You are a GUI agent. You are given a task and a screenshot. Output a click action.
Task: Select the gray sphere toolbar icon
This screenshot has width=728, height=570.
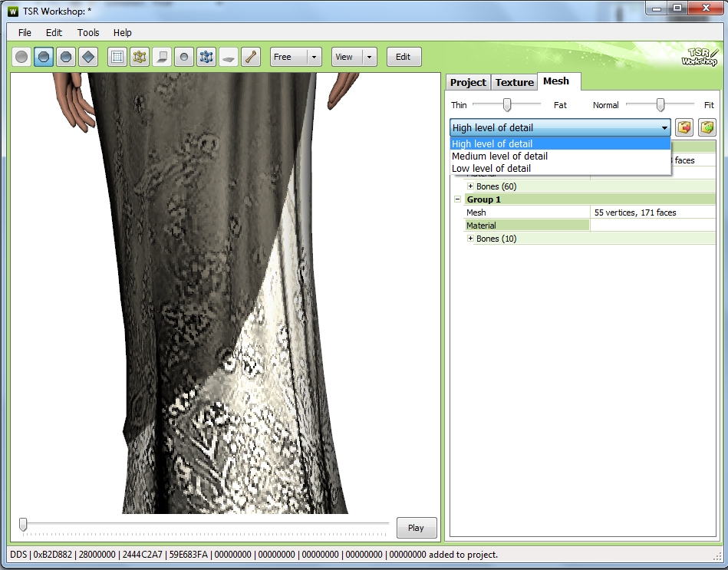21,57
